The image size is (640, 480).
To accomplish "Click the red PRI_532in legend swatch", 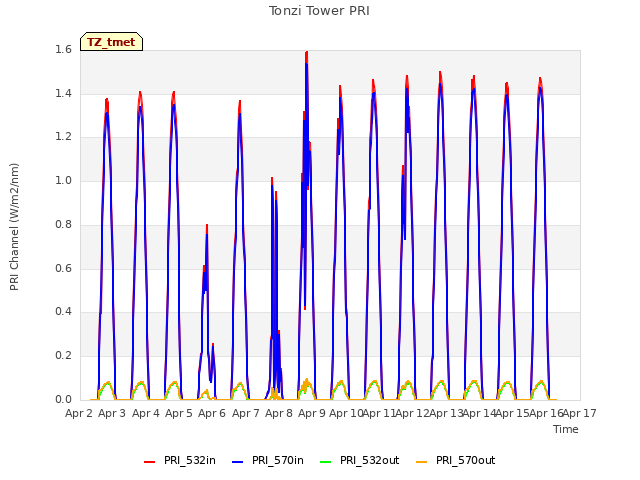I will [x=149, y=462].
